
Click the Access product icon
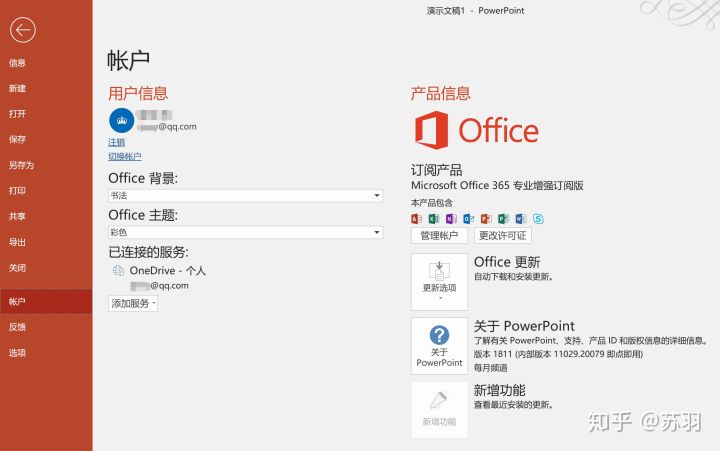(416, 219)
